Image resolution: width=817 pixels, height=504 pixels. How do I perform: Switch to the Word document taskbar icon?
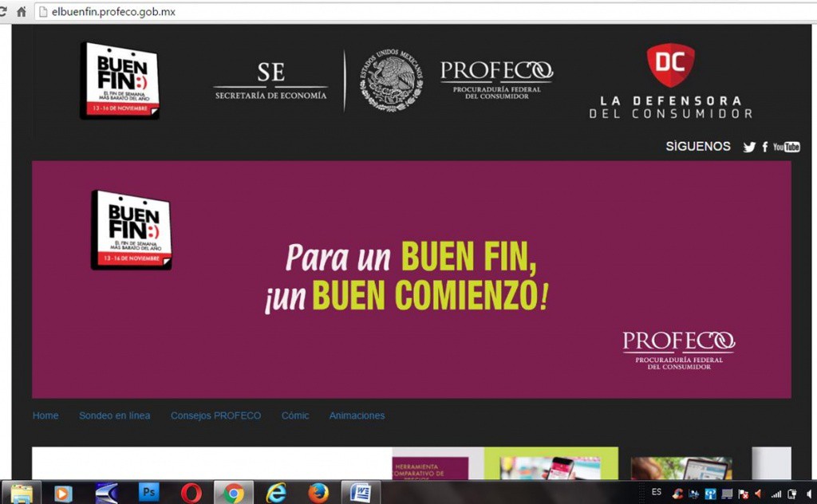click(361, 493)
